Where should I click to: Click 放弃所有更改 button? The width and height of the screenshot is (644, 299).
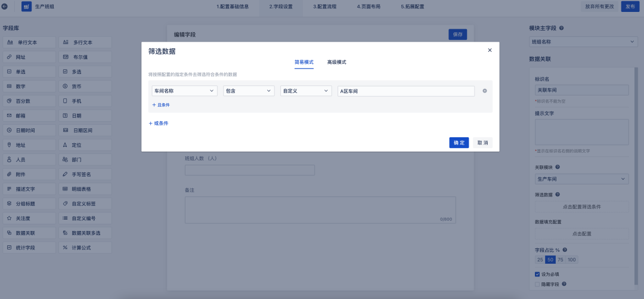click(x=599, y=7)
